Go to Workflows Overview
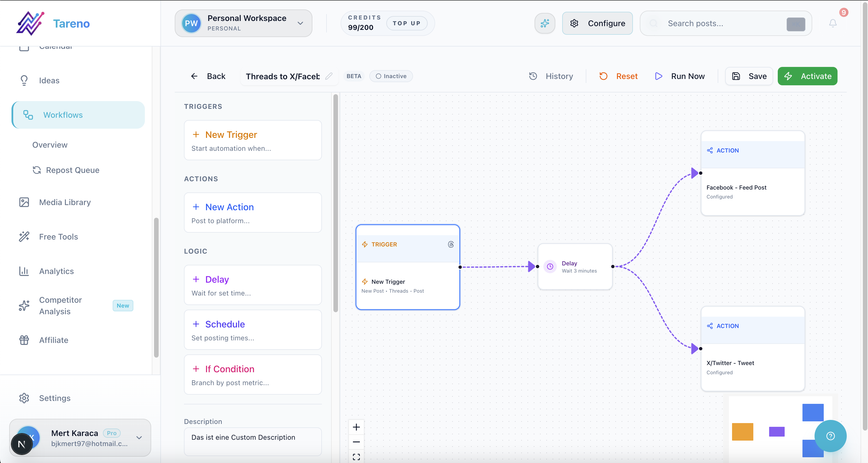This screenshot has width=868, height=463. tap(50, 145)
